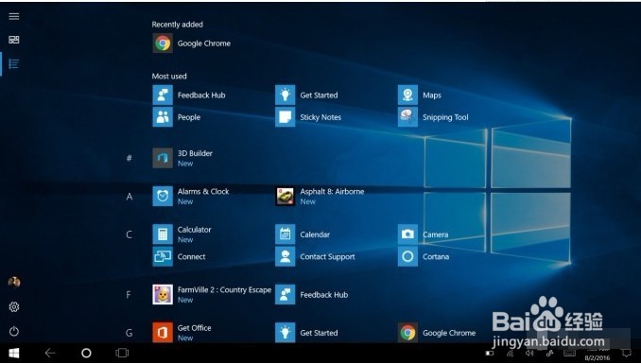Launch Cortana from the app list
This screenshot has height=364, width=641.
(x=424, y=256)
